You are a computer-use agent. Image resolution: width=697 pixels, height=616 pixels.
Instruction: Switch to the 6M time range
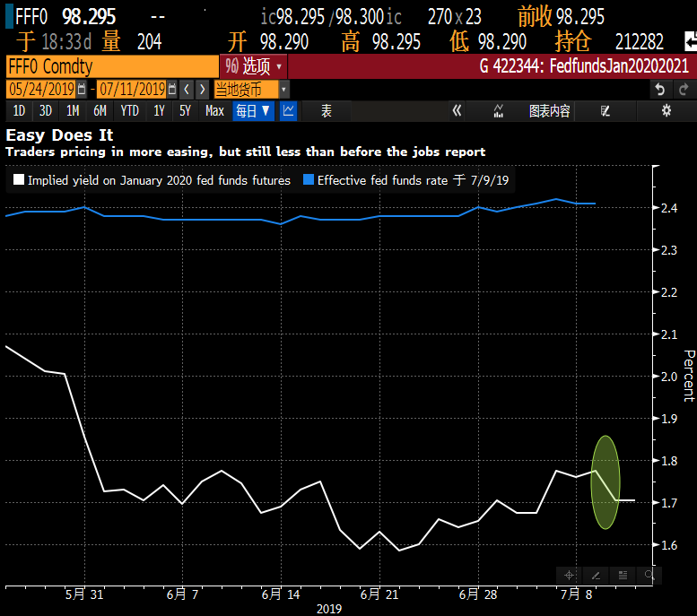coord(100,111)
